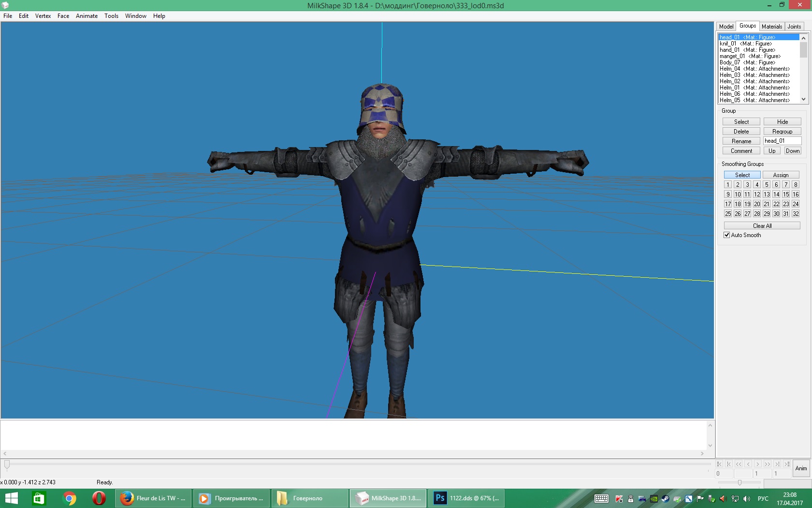Toggle smoothing group 1

tap(728, 185)
